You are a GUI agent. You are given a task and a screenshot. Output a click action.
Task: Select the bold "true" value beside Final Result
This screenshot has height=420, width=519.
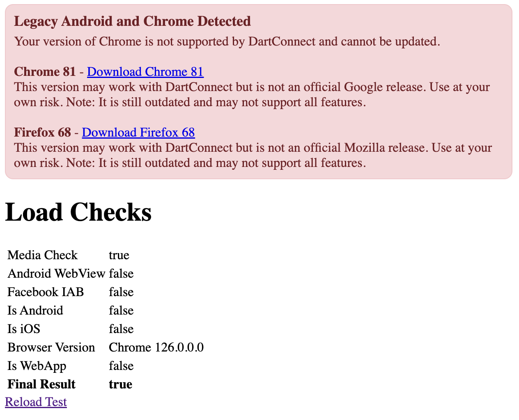pyautogui.click(x=120, y=384)
